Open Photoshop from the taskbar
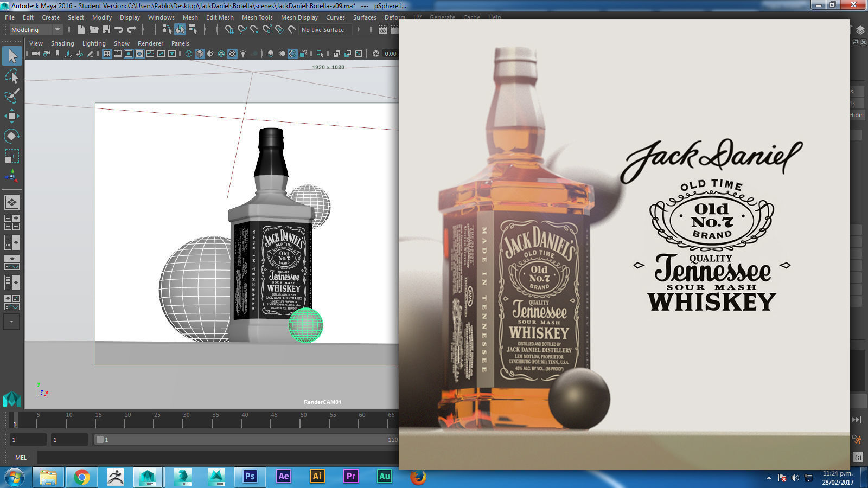The width and height of the screenshot is (868, 488). (250, 477)
